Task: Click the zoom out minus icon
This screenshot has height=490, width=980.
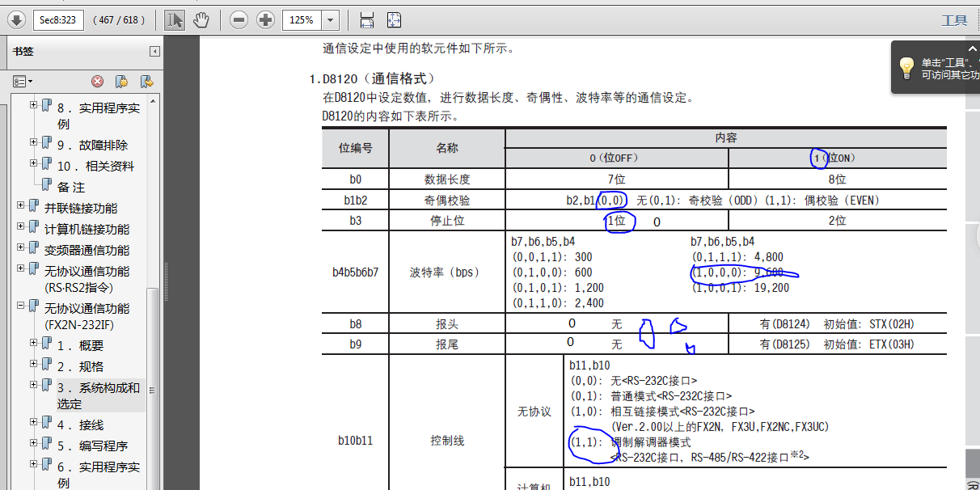Action: pos(239,20)
